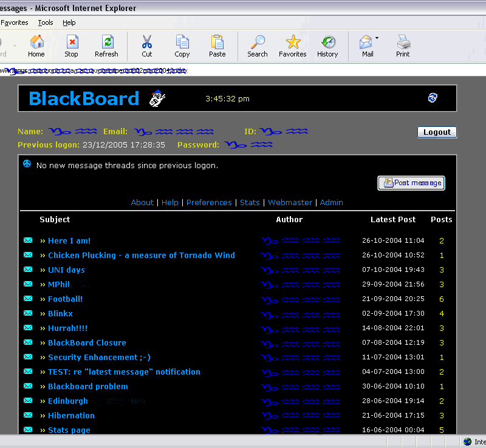Open the Blackboard problem thread
This screenshot has width=486, height=448.
coord(88,386)
